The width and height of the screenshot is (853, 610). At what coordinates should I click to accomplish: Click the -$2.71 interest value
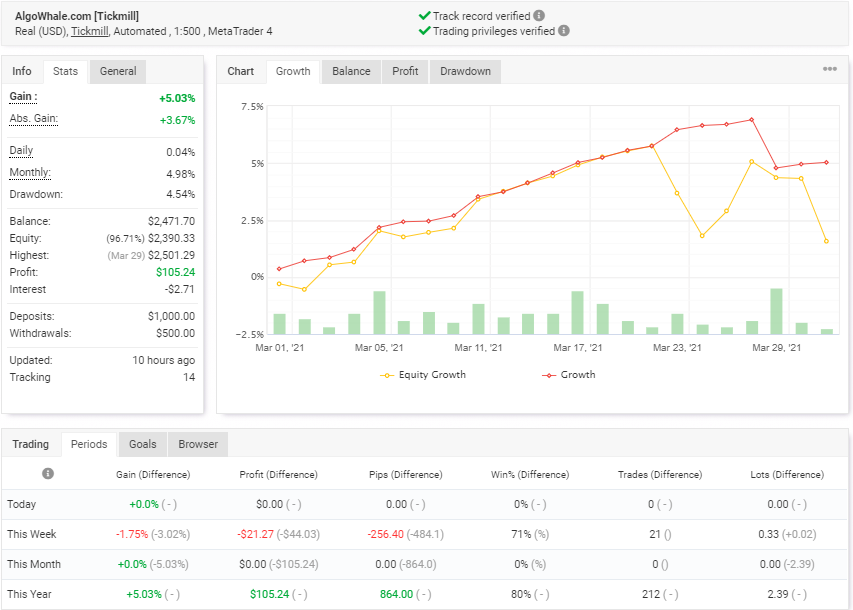coord(180,289)
